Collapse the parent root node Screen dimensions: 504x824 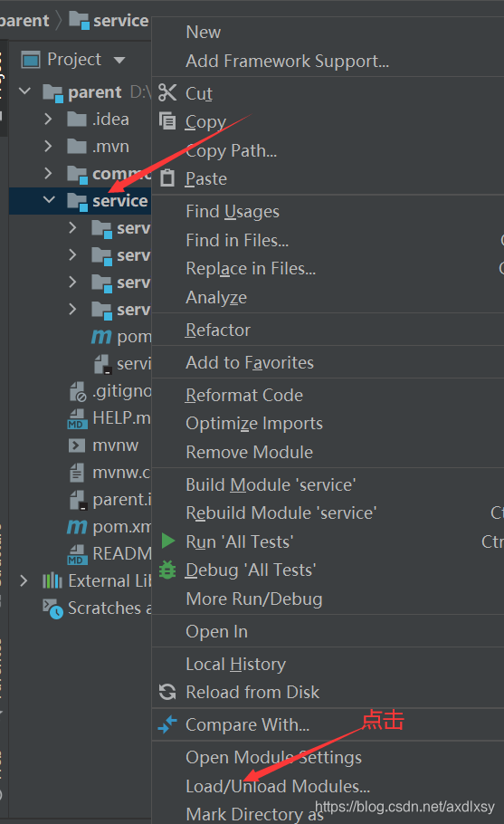[24, 91]
